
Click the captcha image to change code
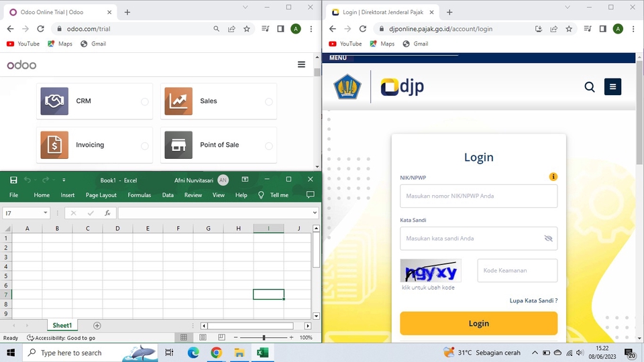(431, 270)
